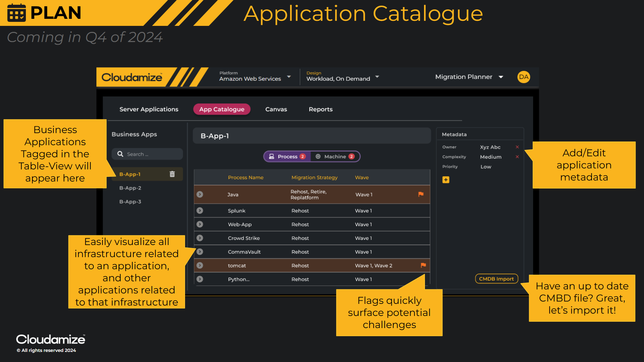Image resolution: width=644 pixels, height=362 pixels.
Task: Open the DA user avatar menu
Action: [x=523, y=77]
